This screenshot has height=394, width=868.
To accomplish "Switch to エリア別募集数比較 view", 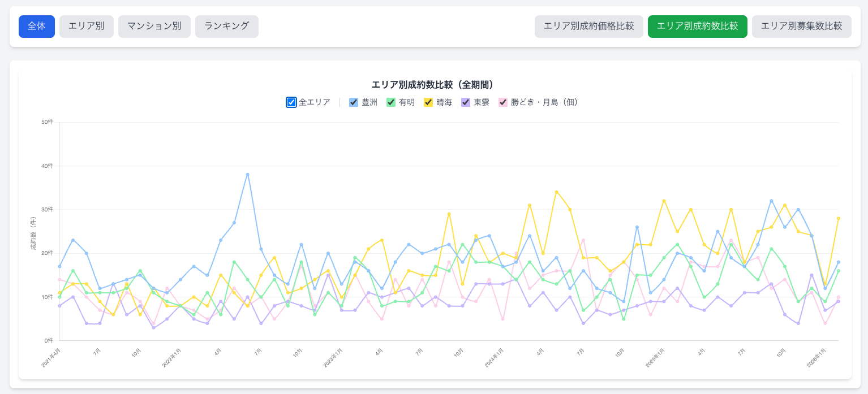I will coord(801,27).
